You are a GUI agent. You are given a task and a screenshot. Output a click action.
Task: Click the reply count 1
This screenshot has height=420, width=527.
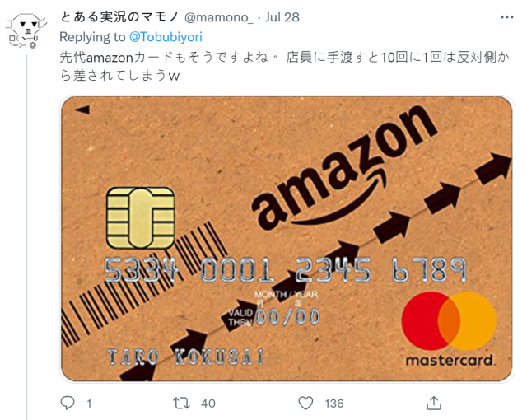[89, 404]
